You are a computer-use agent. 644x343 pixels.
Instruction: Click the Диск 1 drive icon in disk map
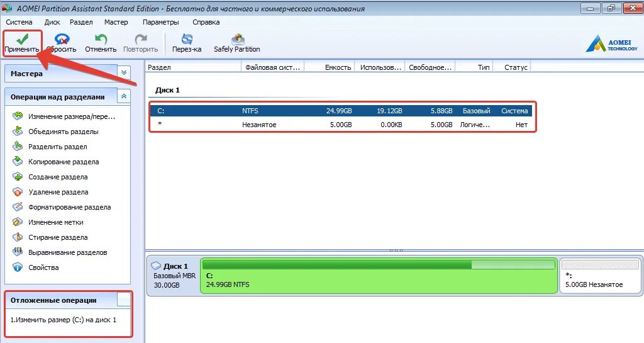(x=156, y=266)
